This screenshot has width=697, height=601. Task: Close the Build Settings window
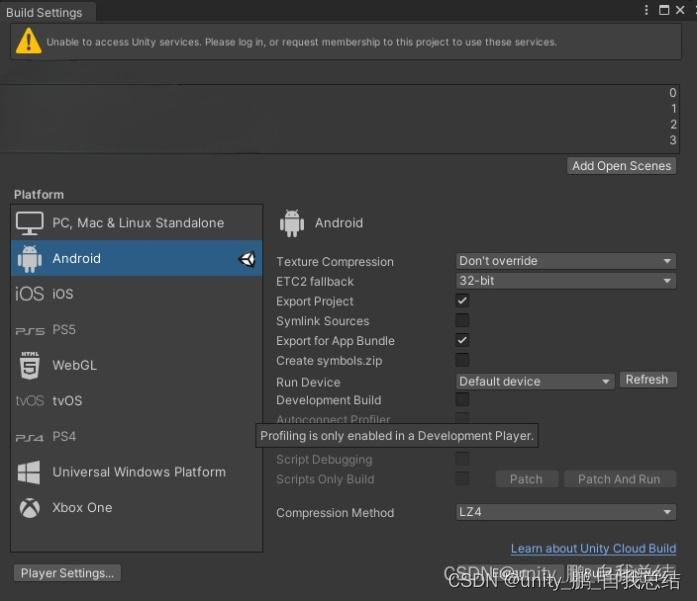(680, 10)
